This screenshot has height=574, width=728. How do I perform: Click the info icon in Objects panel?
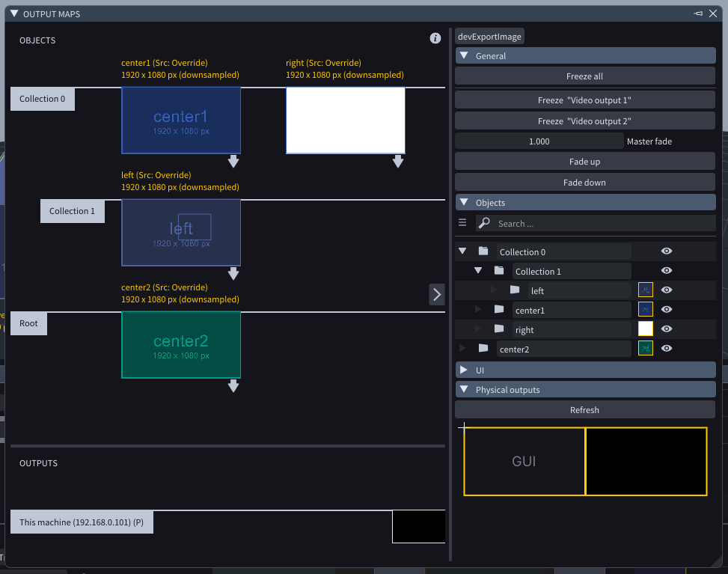[435, 38]
